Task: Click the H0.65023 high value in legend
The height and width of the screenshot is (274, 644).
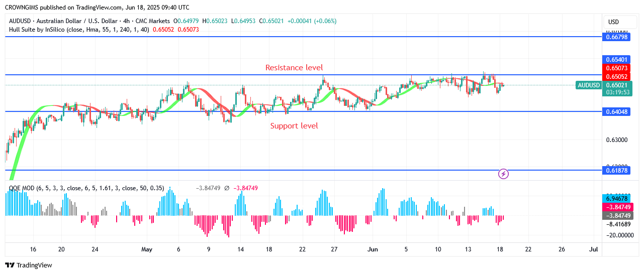Action: click(x=215, y=21)
